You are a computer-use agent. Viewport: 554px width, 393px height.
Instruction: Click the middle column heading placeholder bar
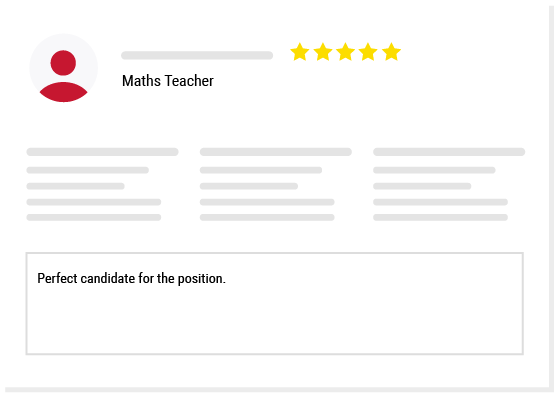pos(276,152)
